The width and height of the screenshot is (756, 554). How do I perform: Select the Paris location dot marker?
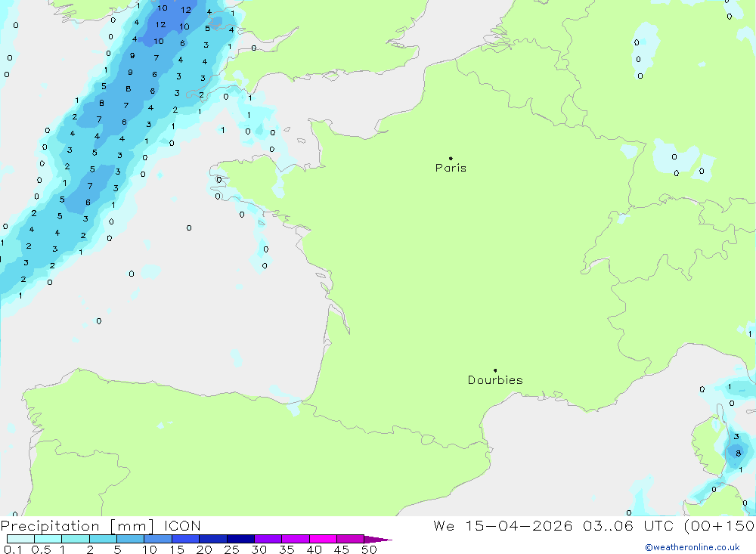[x=451, y=158]
